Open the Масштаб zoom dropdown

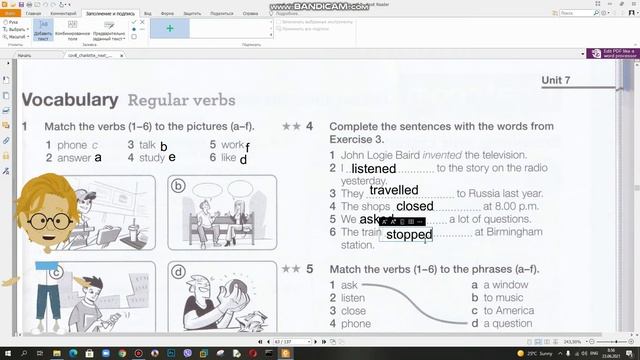16,37
